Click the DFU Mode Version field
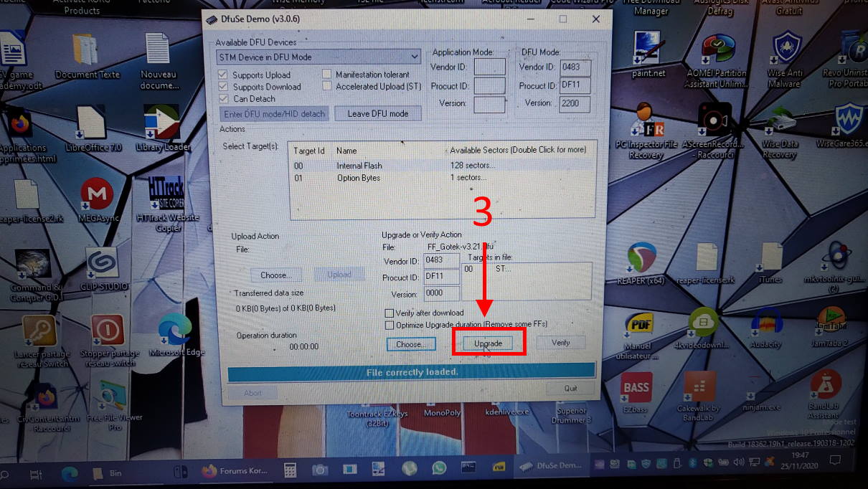The width and height of the screenshot is (868, 489). pos(575,103)
